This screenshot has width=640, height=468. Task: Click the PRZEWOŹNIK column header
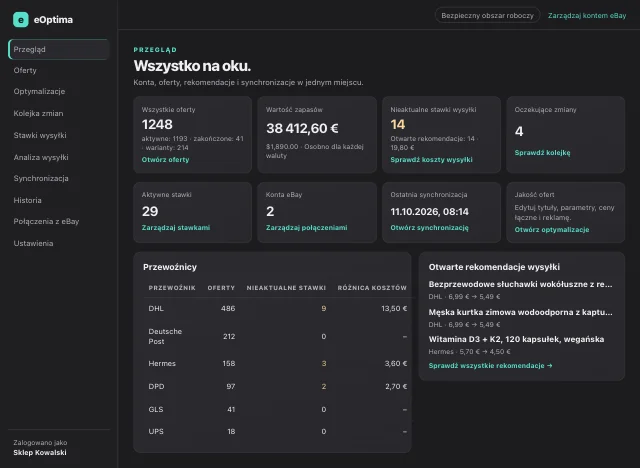click(172, 288)
